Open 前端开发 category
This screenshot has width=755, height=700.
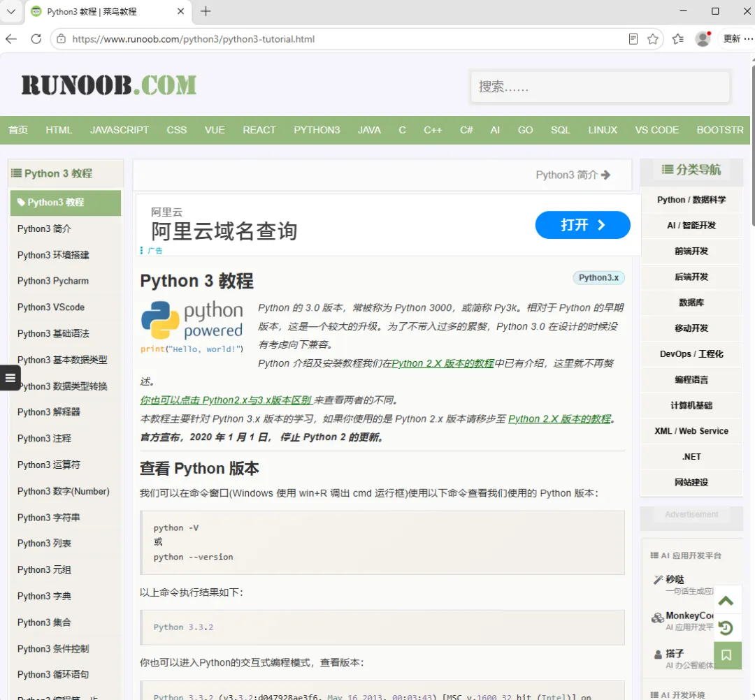[691, 251]
